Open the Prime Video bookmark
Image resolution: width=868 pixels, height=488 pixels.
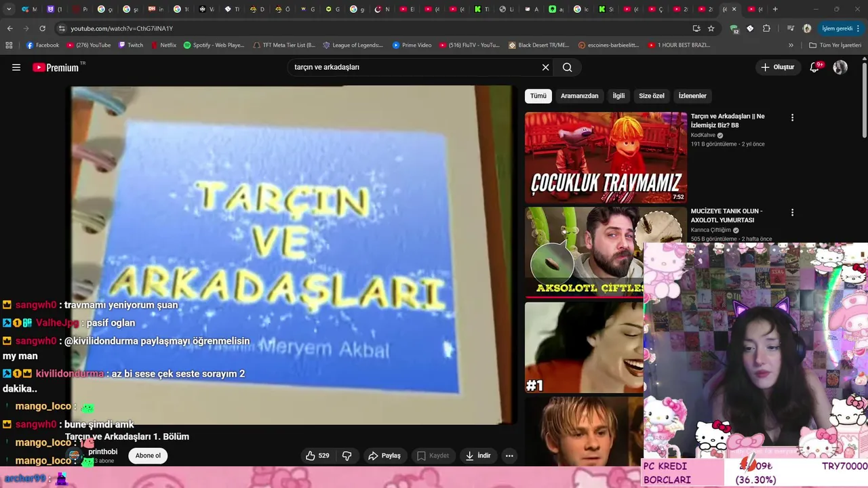pos(412,45)
